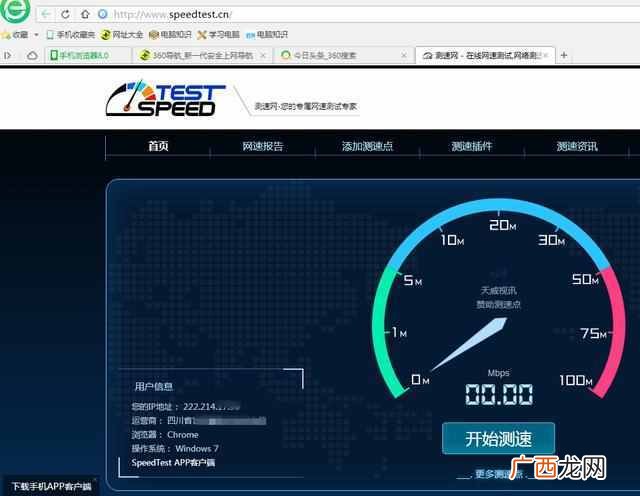
Task: Open the 手机收藏夹 bookmark
Action: tap(71, 35)
